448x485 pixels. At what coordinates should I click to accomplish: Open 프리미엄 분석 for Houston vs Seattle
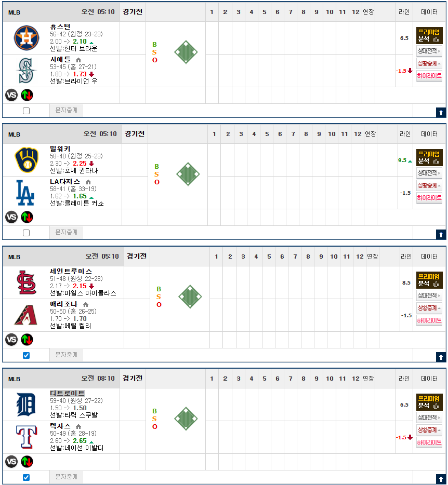(429, 35)
